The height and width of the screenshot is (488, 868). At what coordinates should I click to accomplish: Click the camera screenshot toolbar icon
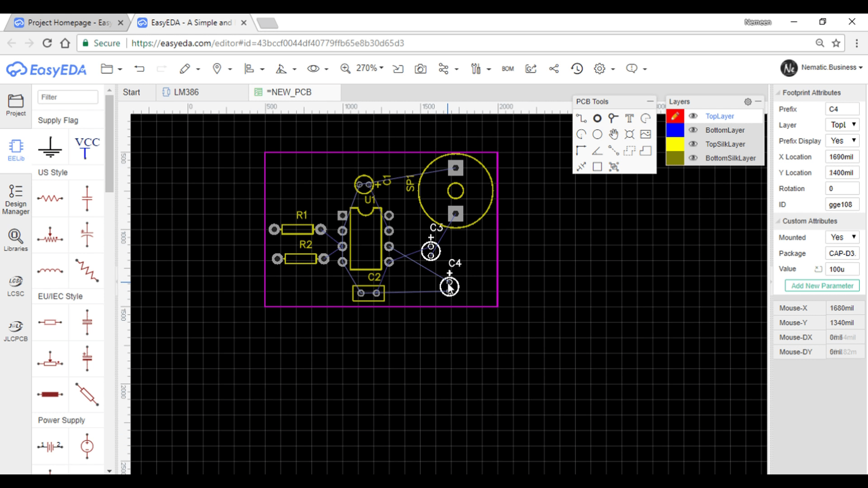click(420, 69)
